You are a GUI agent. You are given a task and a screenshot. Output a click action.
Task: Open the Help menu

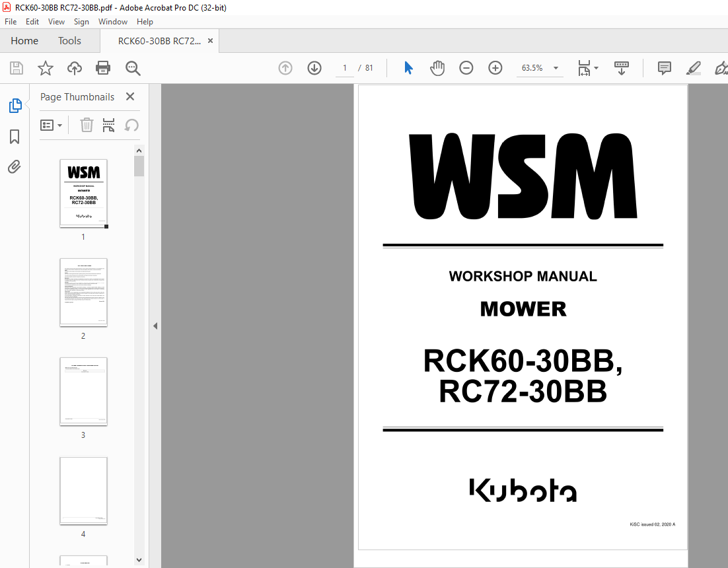pyautogui.click(x=145, y=22)
